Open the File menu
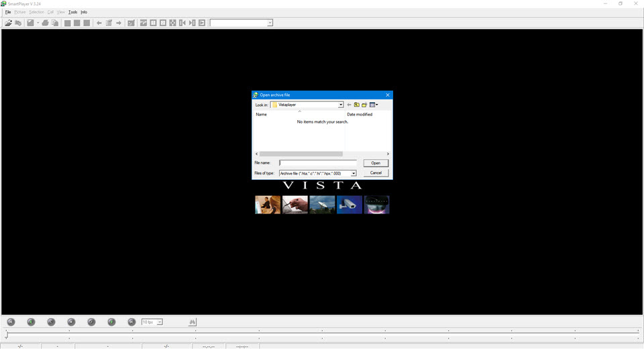 (8, 12)
